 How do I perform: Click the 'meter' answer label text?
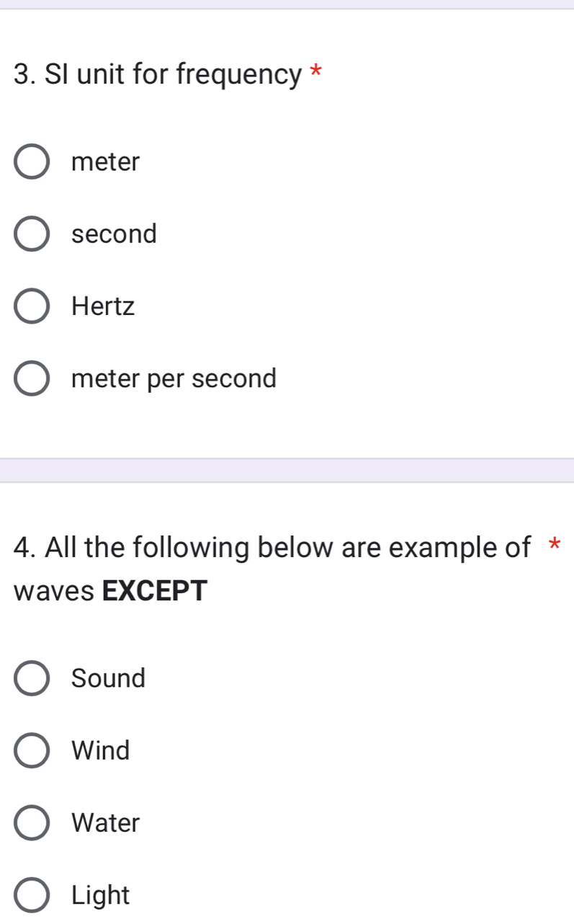(106, 162)
